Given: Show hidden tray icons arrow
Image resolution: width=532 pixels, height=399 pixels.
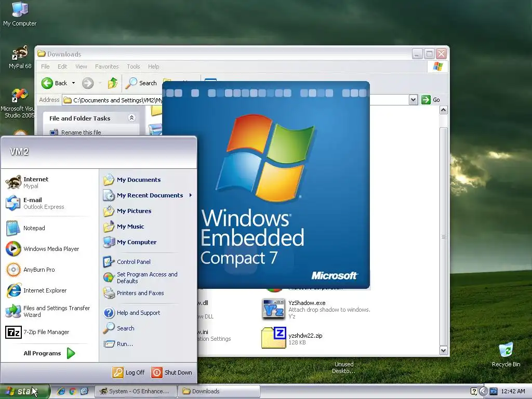Looking at the screenshot, I should 484,391.
